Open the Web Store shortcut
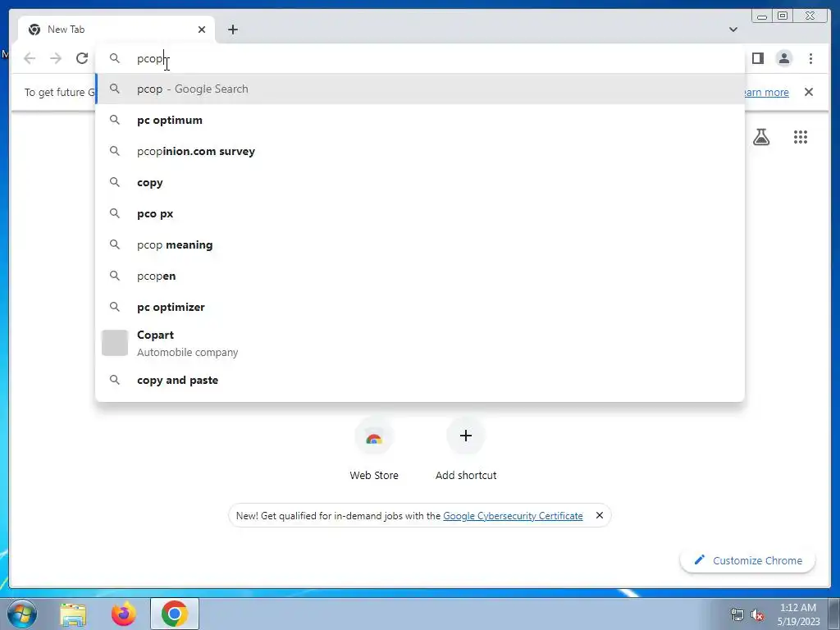The width and height of the screenshot is (840, 630). click(x=374, y=449)
